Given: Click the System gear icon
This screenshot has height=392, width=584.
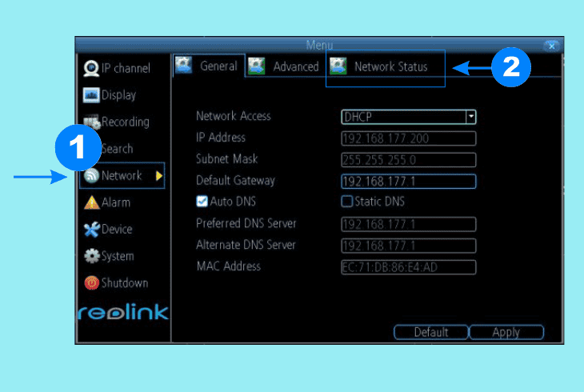Looking at the screenshot, I should (92, 256).
